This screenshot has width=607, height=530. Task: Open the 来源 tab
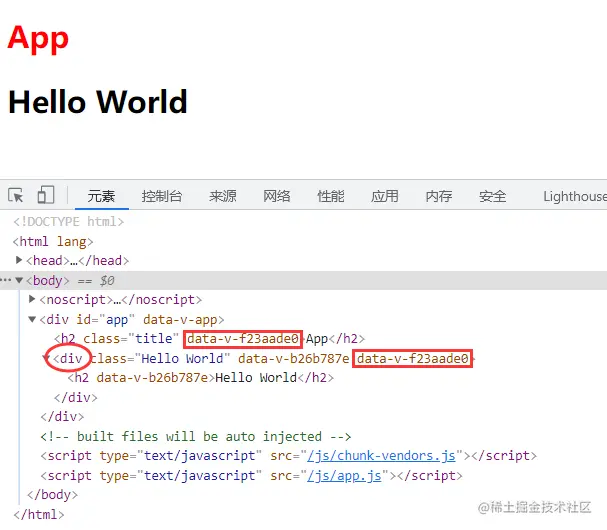pos(223,196)
